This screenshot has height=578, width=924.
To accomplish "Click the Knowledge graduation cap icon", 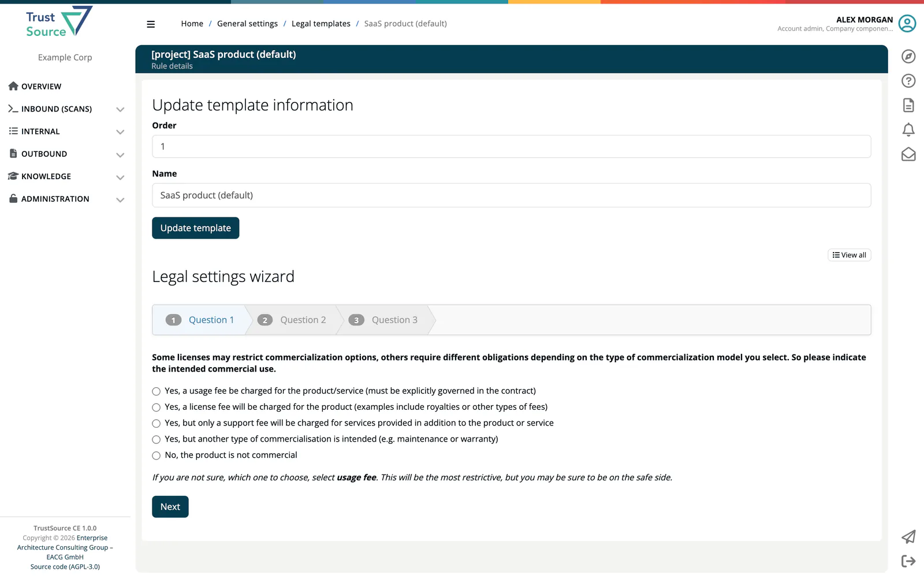I will point(13,176).
